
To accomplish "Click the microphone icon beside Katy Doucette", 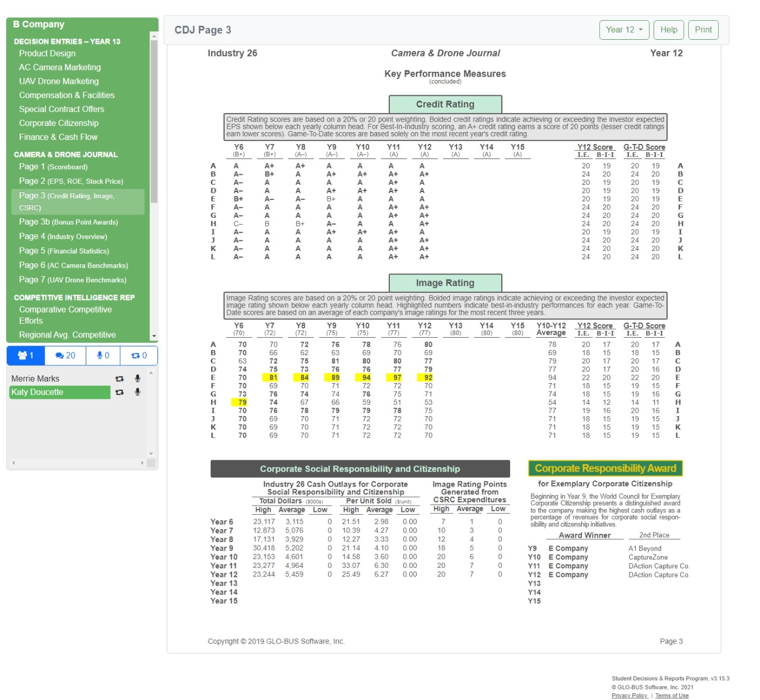I will tap(136, 393).
